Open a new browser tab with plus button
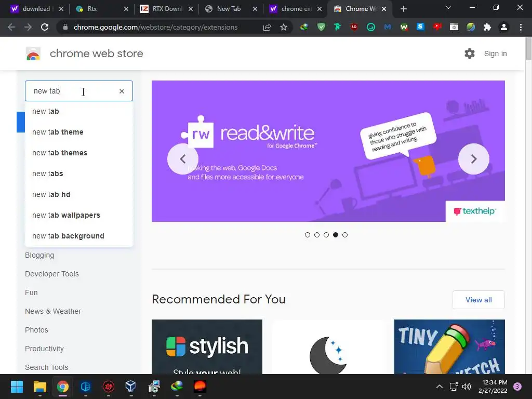 coord(403,9)
